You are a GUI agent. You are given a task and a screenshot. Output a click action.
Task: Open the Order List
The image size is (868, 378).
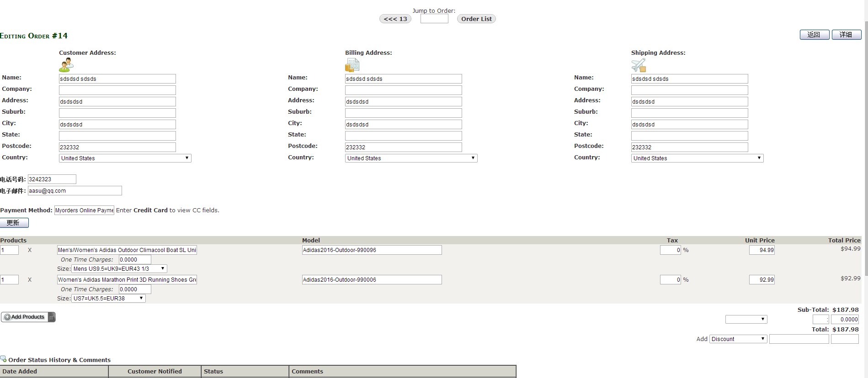476,19
